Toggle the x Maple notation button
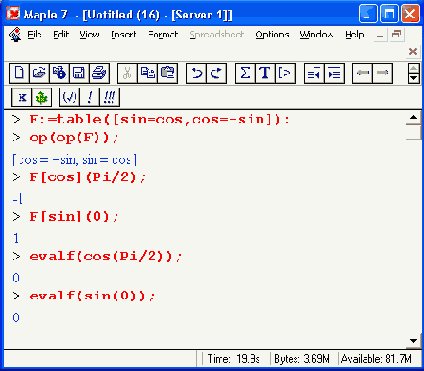Image resolution: width=424 pixels, height=371 pixels. (22, 98)
